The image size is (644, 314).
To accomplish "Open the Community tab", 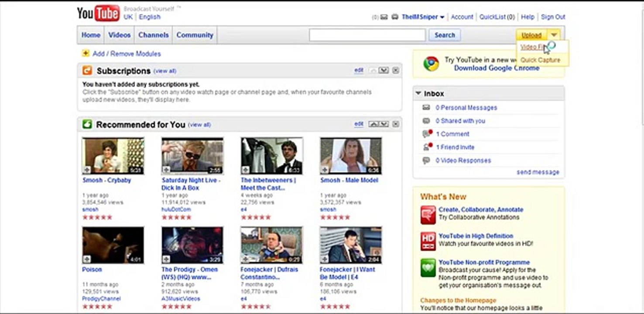I will 195,35.
